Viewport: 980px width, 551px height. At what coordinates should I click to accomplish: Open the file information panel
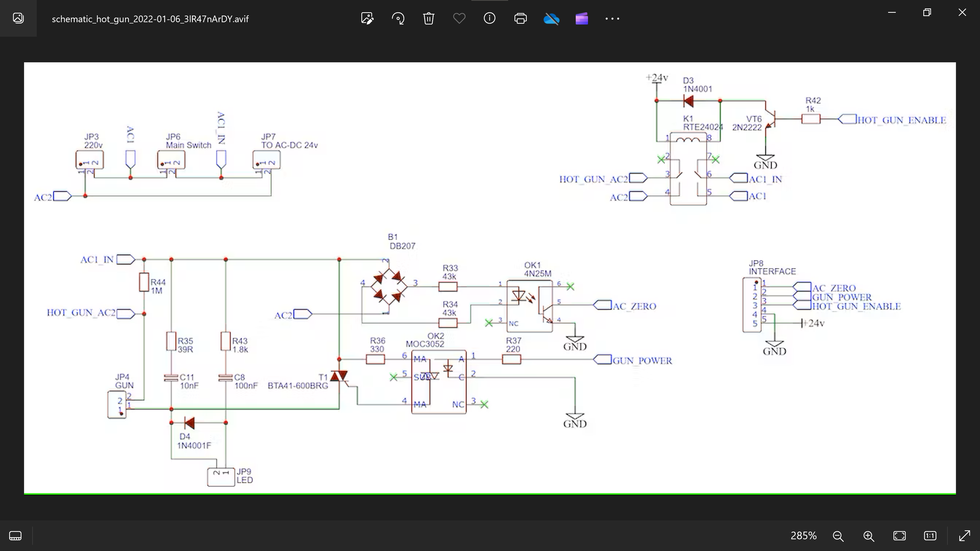(x=490, y=18)
